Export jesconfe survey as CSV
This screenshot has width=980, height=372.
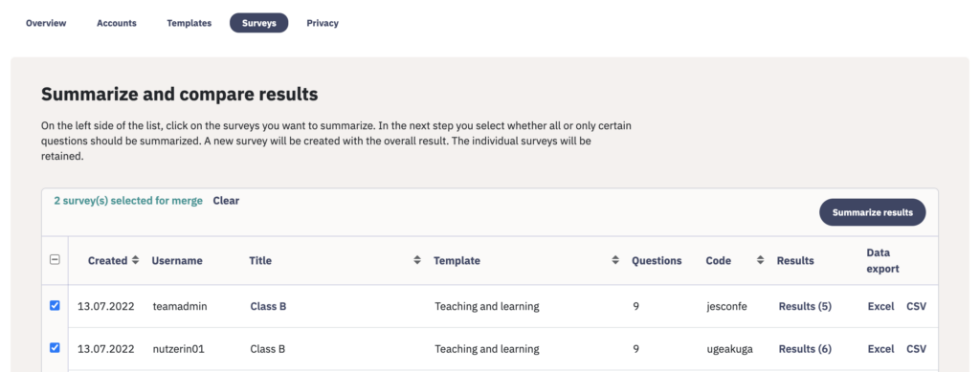tap(916, 306)
